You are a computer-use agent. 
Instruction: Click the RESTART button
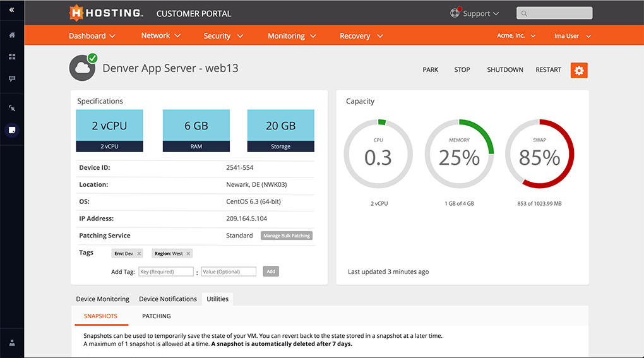[x=548, y=69]
